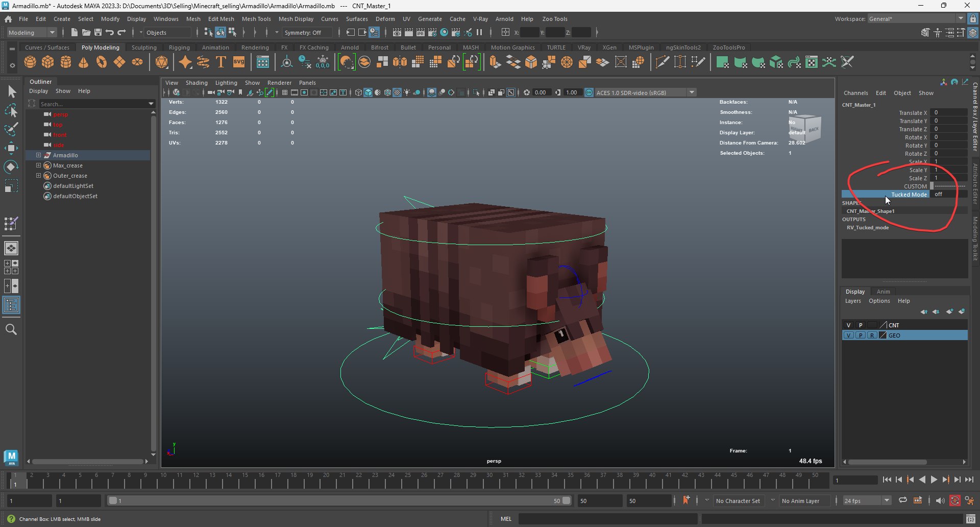Create a polygon sphere from shelf
The image size is (980, 527).
pos(30,62)
